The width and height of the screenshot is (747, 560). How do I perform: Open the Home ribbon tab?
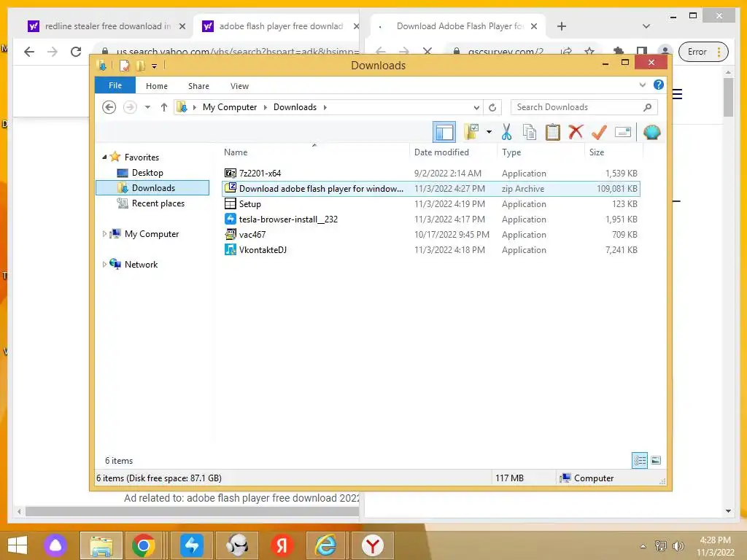(x=157, y=86)
